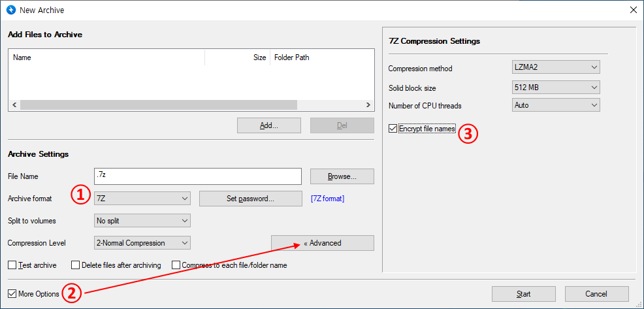Image resolution: width=644 pixels, height=309 pixels.
Task: Uncheck the More Options checkbox
Action: (12, 294)
